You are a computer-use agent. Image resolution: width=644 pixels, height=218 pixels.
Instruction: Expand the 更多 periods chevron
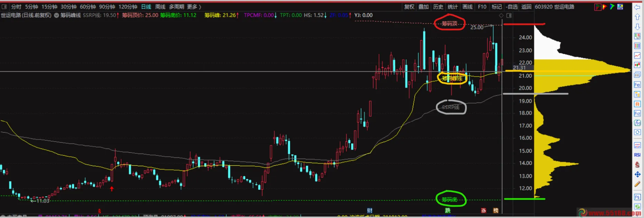coord(200,7)
